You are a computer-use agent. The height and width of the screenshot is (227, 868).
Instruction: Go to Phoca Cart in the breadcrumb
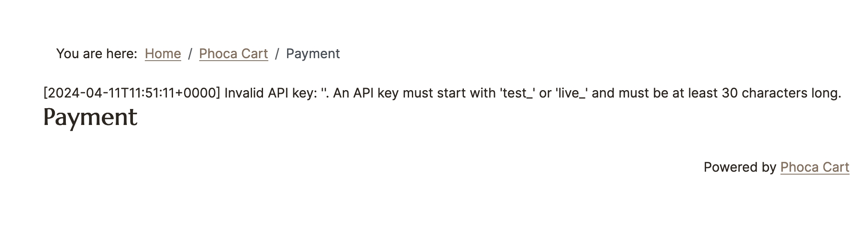[x=233, y=54]
